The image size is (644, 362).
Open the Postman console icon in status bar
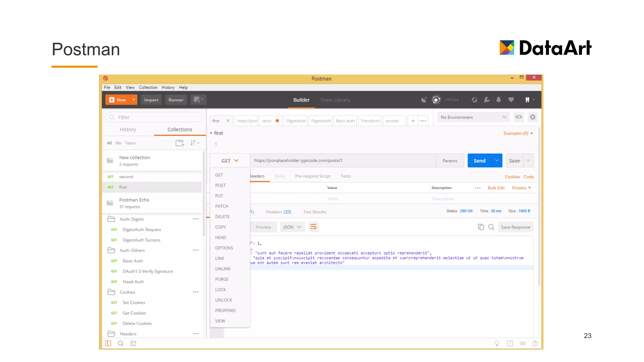(x=133, y=343)
